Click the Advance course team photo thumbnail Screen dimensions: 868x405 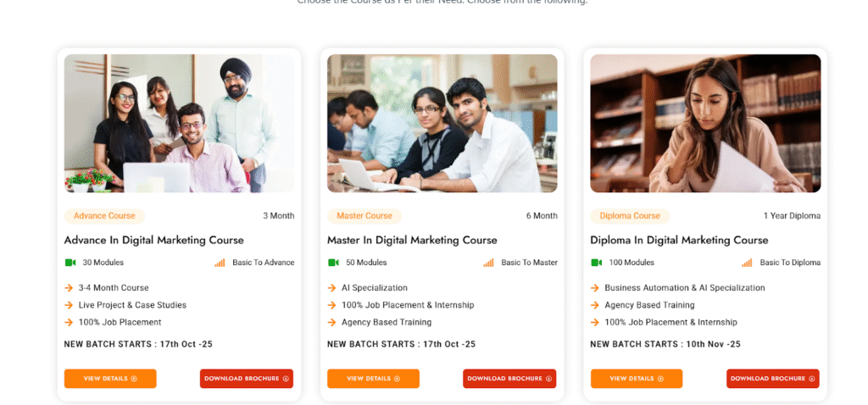[180, 124]
